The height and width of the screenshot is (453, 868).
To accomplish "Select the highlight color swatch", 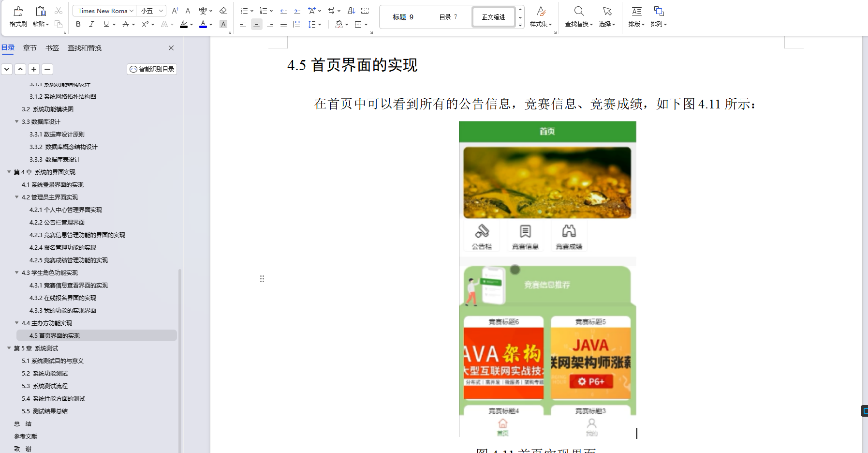I will pos(184,24).
